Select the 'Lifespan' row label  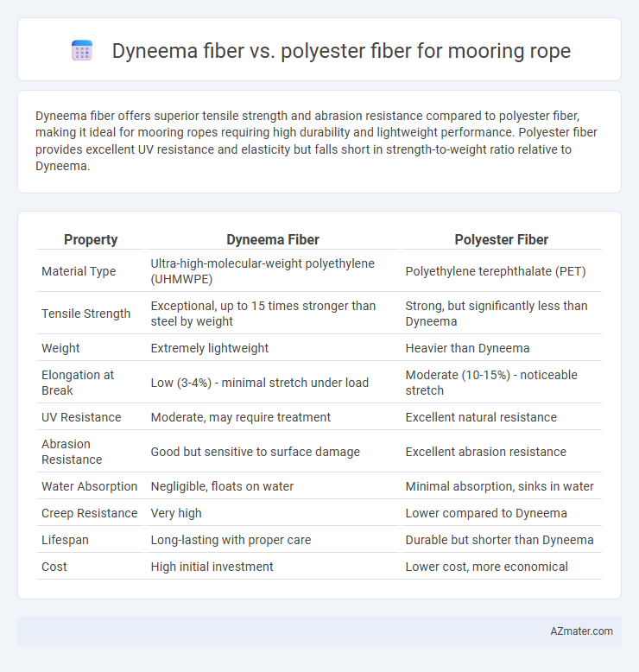pos(65,540)
